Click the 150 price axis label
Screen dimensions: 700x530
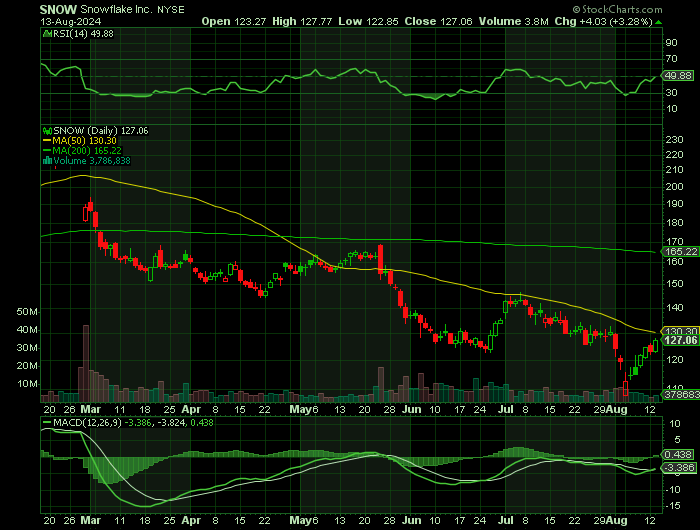pyautogui.click(x=674, y=284)
